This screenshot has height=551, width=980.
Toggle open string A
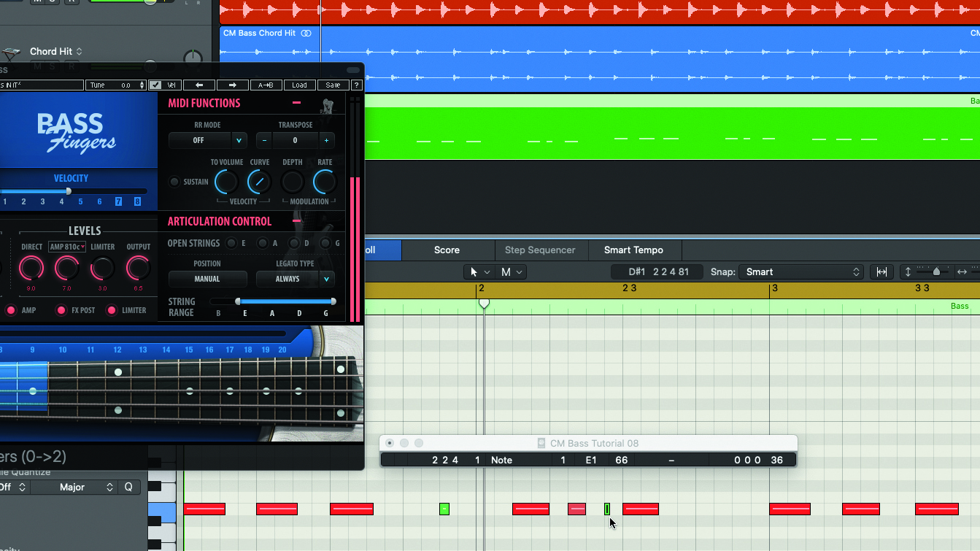(263, 243)
